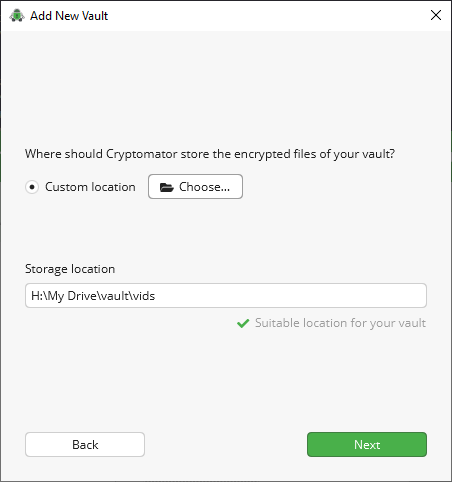Click the Add New Vault window title
Screen dimensions: 452x482
coord(69,16)
